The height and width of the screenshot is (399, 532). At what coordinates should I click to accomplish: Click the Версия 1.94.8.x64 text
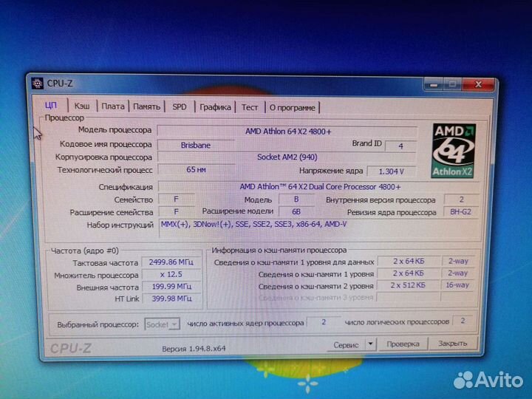pos(194,349)
